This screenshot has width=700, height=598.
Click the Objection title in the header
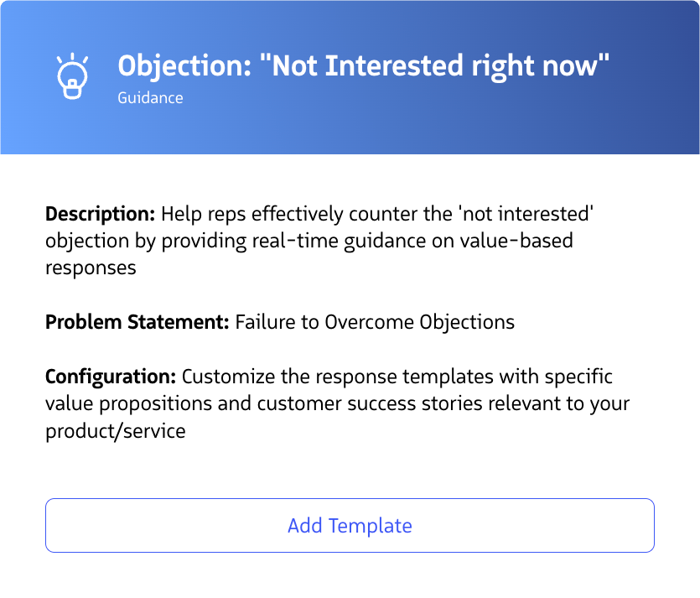coord(364,65)
